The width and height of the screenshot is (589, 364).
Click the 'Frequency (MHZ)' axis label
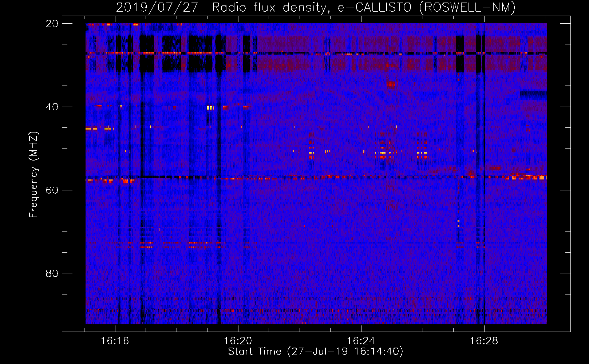click(x=33, y=175)
